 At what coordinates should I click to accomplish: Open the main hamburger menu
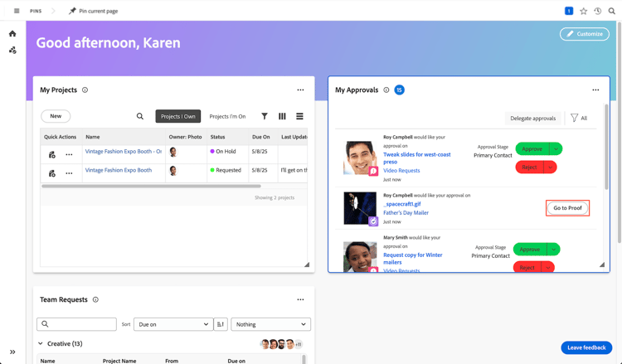pyautogui.click(x=17, y=11)
